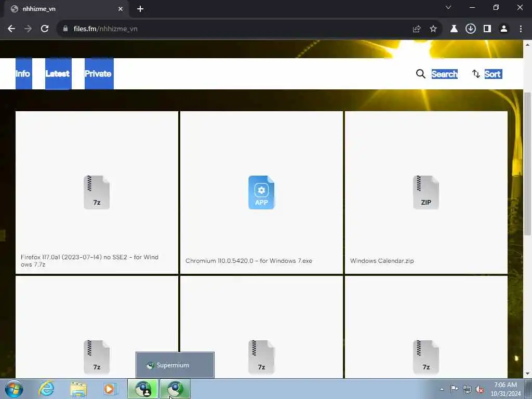The width and height of the screenshot is (532, 399).
Task: Select the nhhizme_vn browser tab
Action: (x=66, y=9)
